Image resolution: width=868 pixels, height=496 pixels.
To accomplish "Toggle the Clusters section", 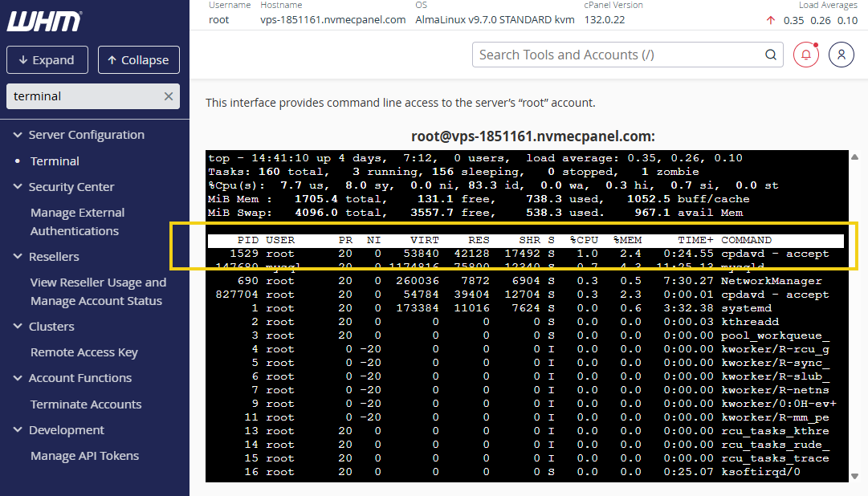I will [18, 327].
